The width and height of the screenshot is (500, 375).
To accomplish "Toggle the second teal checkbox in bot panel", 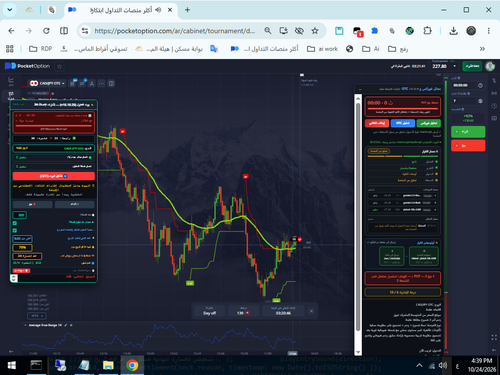I will tap(15, 230).
